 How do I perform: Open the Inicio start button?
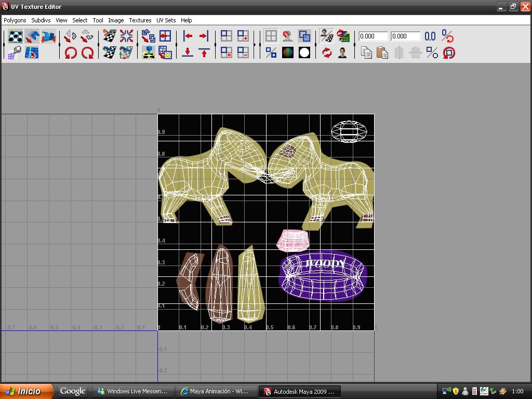tap(27, 391)
